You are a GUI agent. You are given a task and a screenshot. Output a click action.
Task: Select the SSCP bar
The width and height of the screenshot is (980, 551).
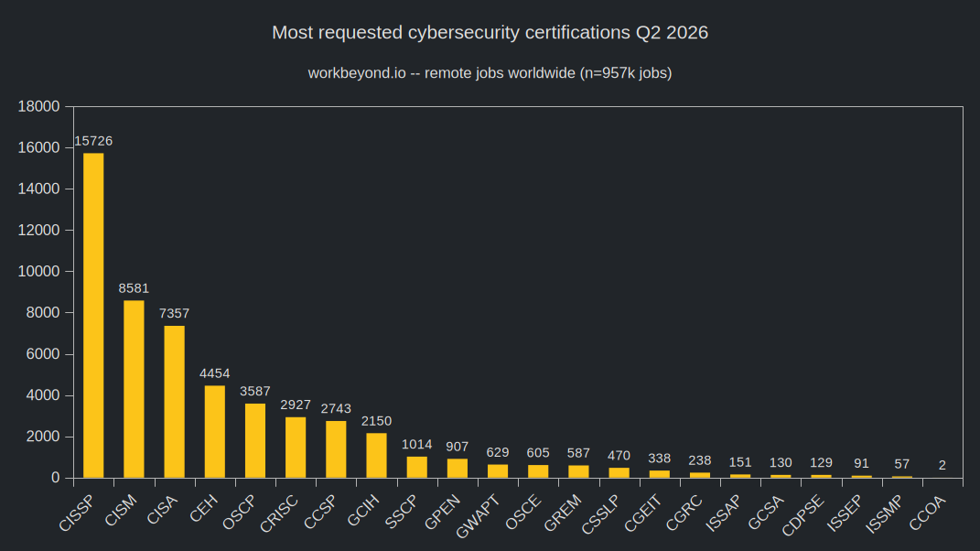[x=417, y=467]
